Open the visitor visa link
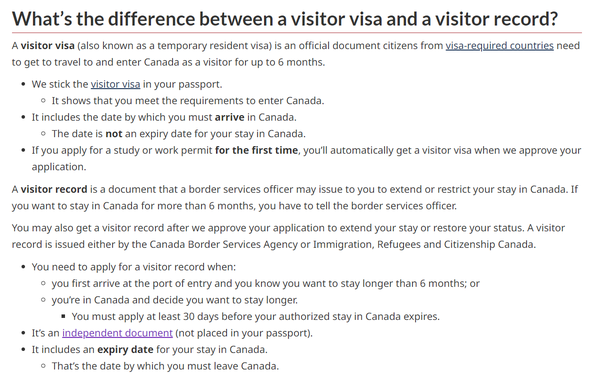Screen dimensions: 600x378 (115, 84)
